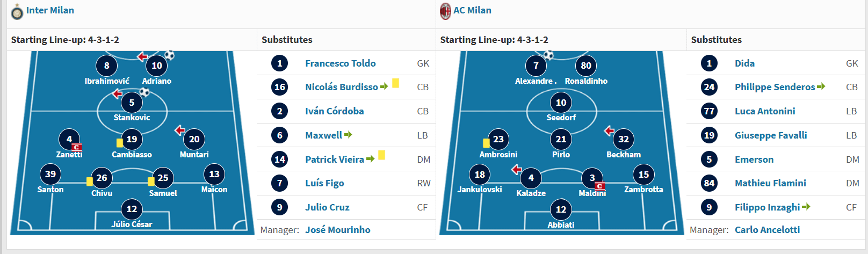The image size is (868, 254).
Task: Click Seedorf's number 10 shirt marker
Action: click(561, 103)
